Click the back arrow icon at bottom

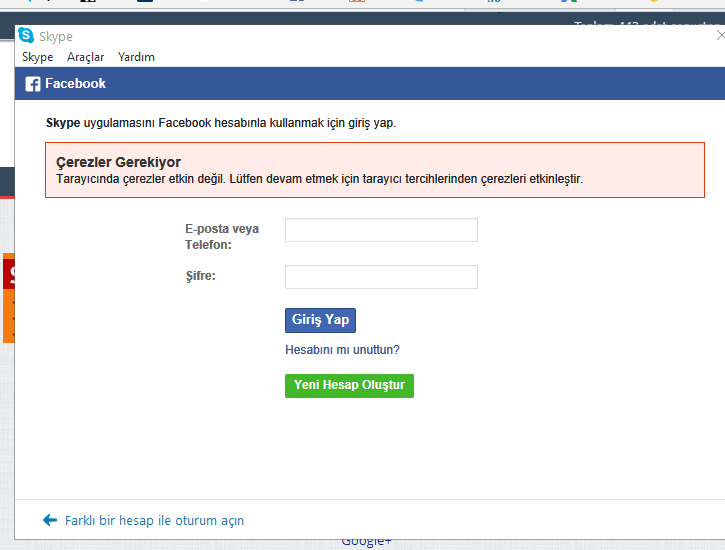[50, 520]
